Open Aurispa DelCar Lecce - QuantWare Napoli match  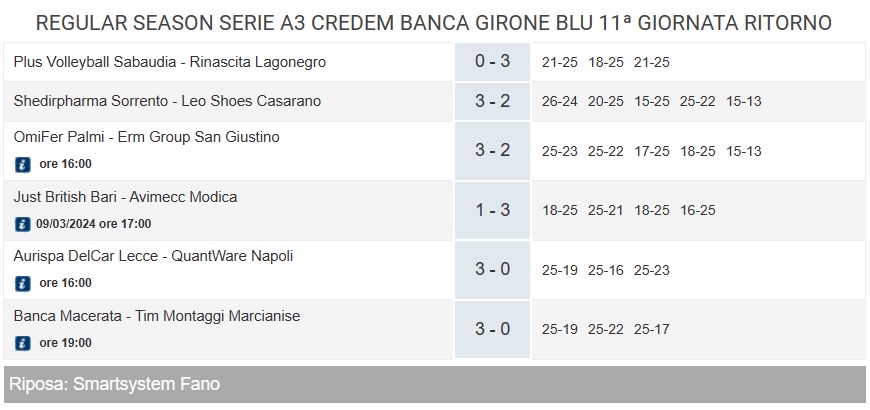pos(153,256)
